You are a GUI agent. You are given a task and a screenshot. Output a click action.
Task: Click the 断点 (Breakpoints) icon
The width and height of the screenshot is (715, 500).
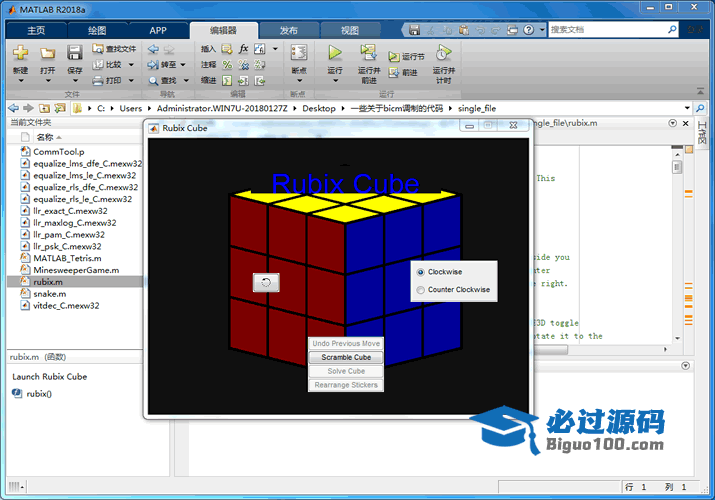point(299,53)
